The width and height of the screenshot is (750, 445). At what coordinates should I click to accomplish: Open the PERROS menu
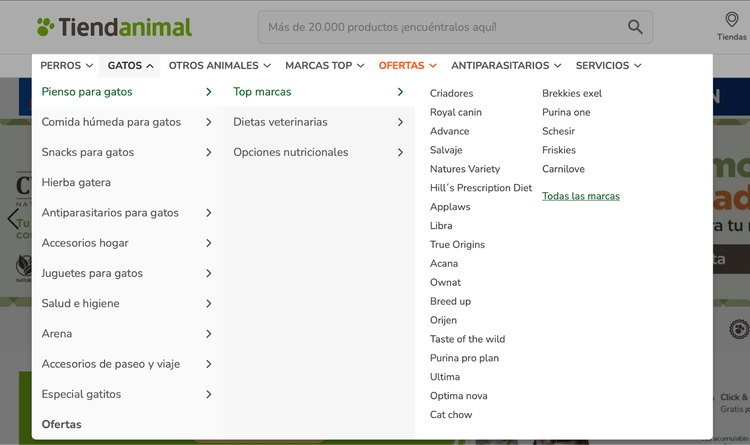click(x=66, y=66)
